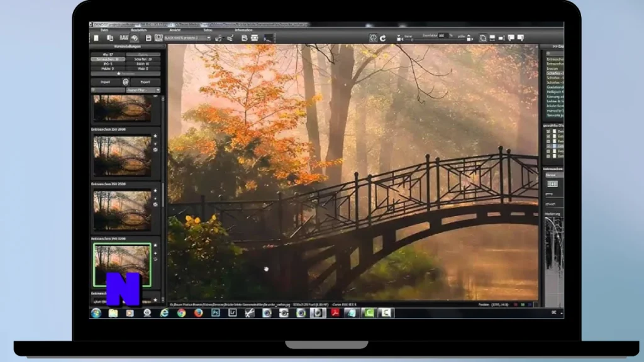Favorite star for Entrauschen ISO 3200 preset
The image size is (644, 362).
(x=155, y=246)
